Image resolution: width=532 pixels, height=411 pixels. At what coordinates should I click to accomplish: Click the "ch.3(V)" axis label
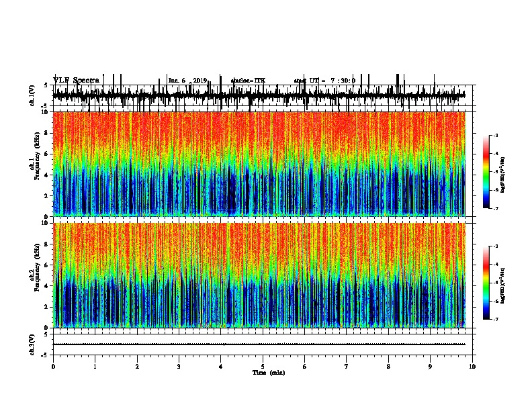click(32, 345)
